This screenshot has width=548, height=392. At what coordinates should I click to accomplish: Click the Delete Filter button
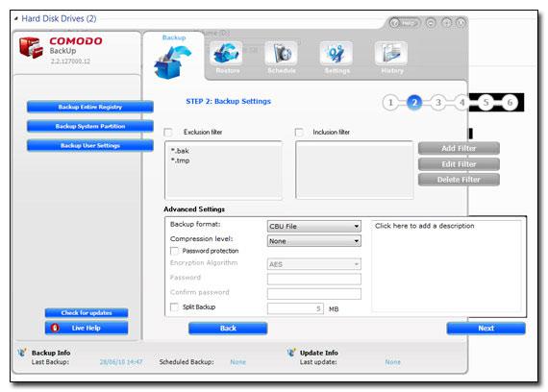[459, 180]
